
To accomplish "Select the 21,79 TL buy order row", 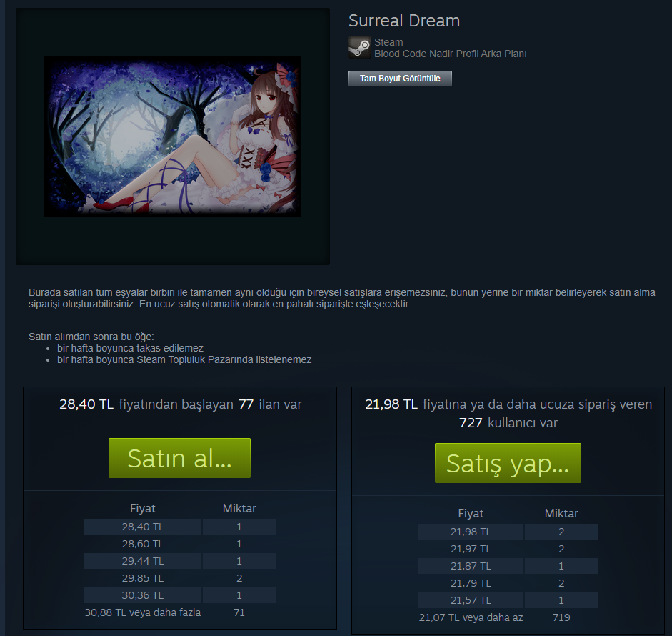I will pyautogui.click(x=508, y=583).
